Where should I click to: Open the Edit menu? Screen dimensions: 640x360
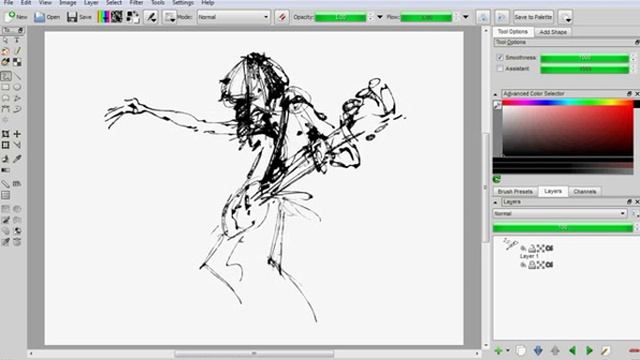coord(26,2)
